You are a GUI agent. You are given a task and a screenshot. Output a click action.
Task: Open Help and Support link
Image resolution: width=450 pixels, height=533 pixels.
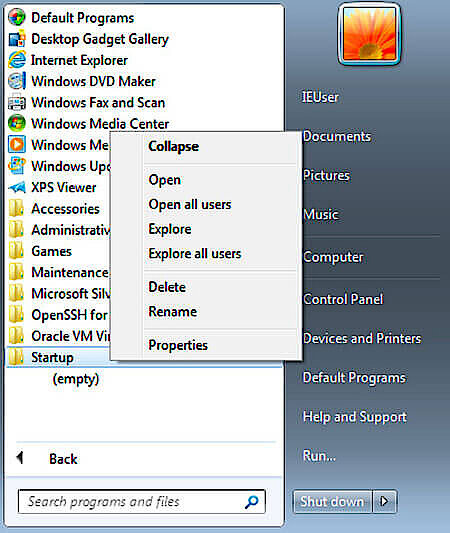[354, 417]
